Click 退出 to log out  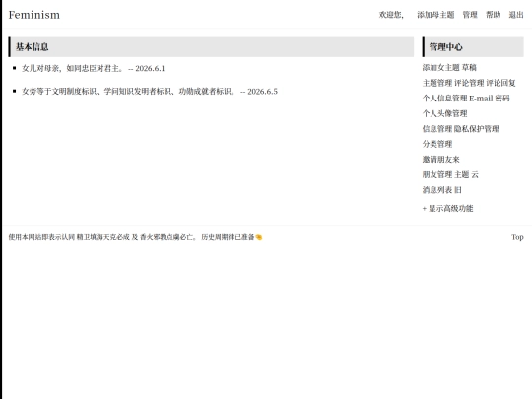[x=516, y=15]
